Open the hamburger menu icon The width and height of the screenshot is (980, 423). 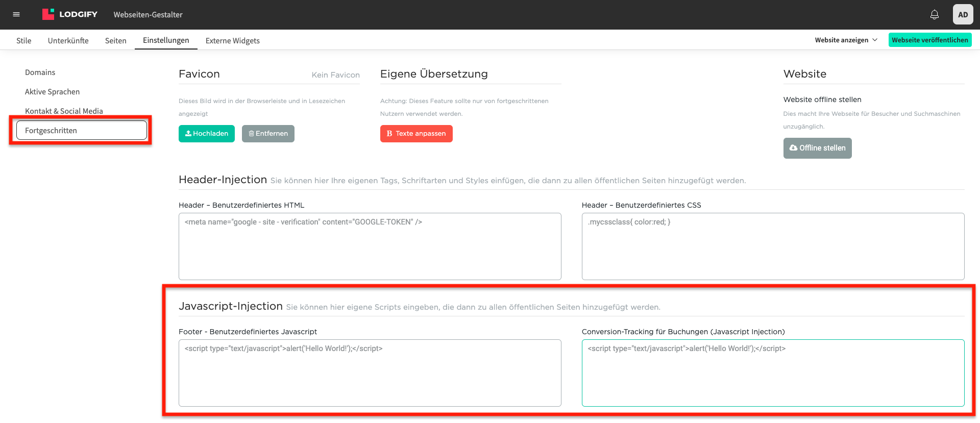pyautogui.click(x=16, y=14)
